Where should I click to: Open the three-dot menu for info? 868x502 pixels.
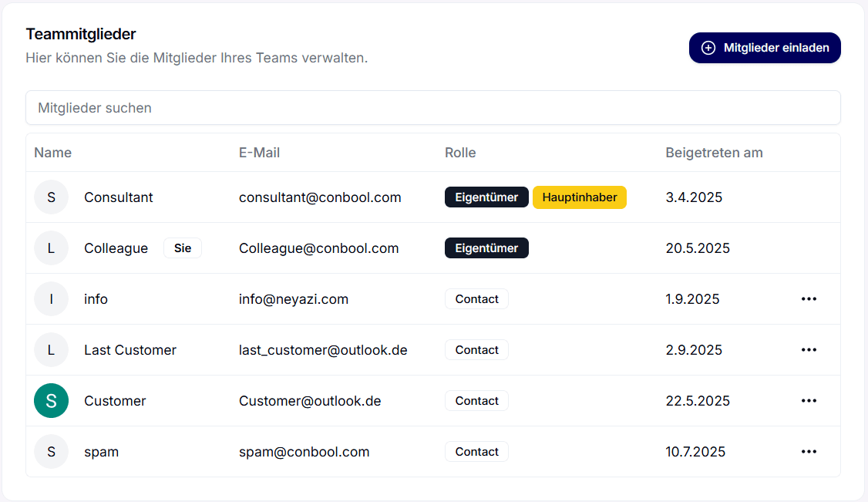(808, 299)
